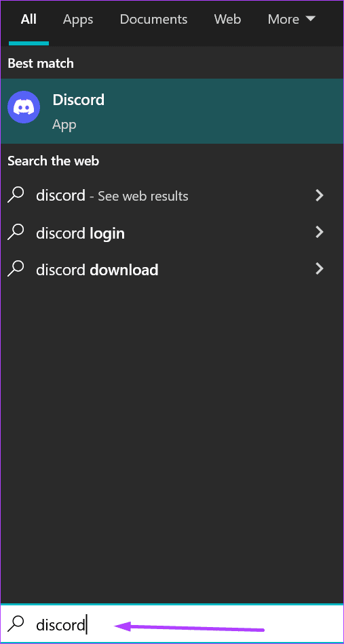Click the 'Best match' section heading
This screenshot has width=344, height=644.
[41, 63]
